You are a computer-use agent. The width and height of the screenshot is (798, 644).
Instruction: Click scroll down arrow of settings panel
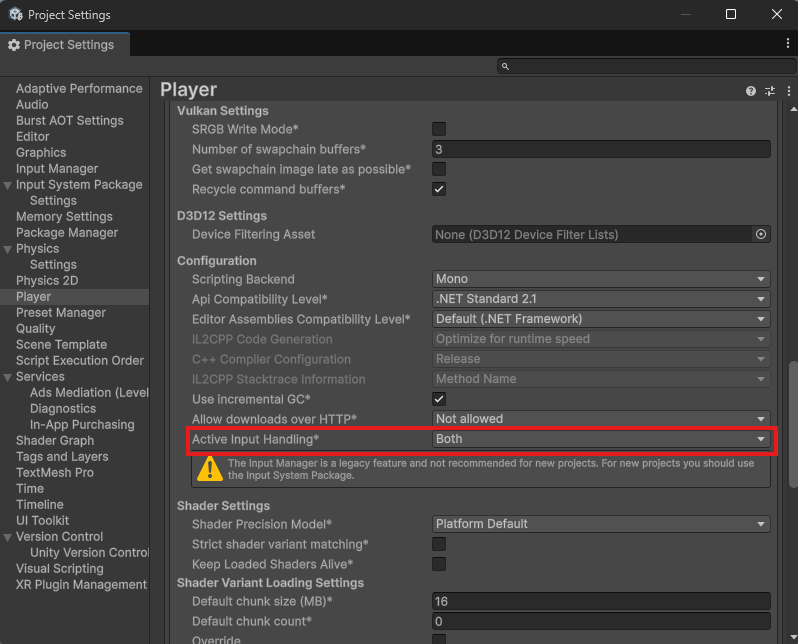[793, 637]
